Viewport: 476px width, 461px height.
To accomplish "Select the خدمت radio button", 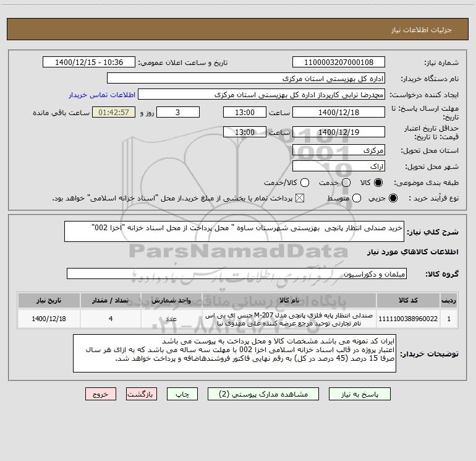I will point(346,183).
